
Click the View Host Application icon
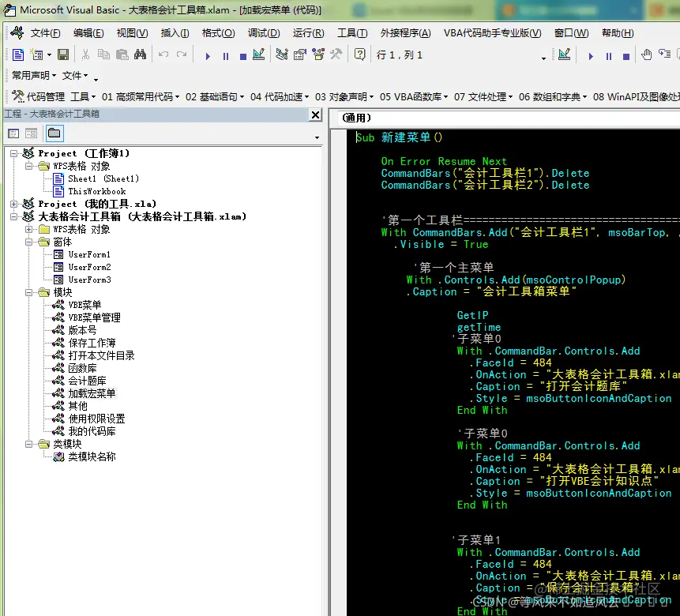[18, 54]
